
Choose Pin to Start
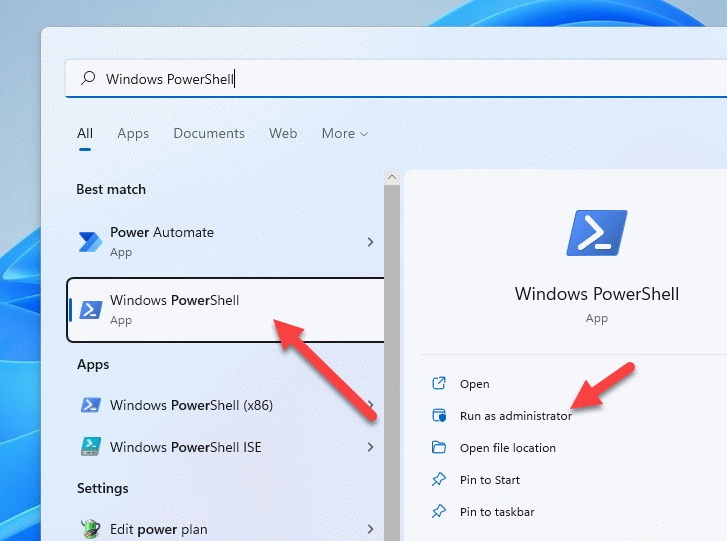pos(490,480)
